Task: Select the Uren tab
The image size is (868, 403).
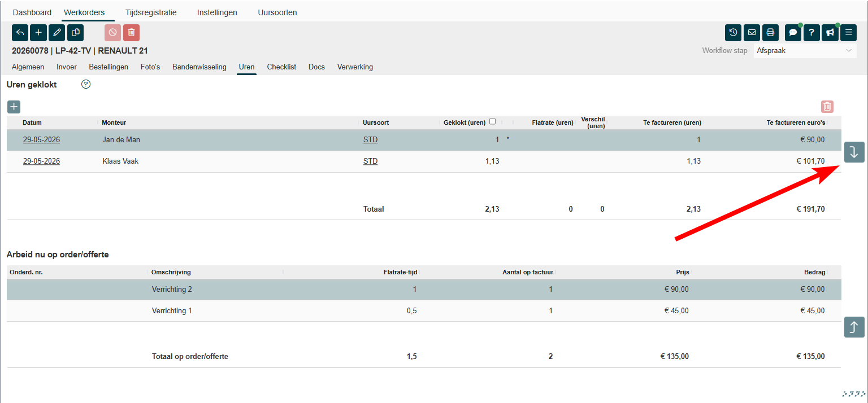Action: [246, 67]
